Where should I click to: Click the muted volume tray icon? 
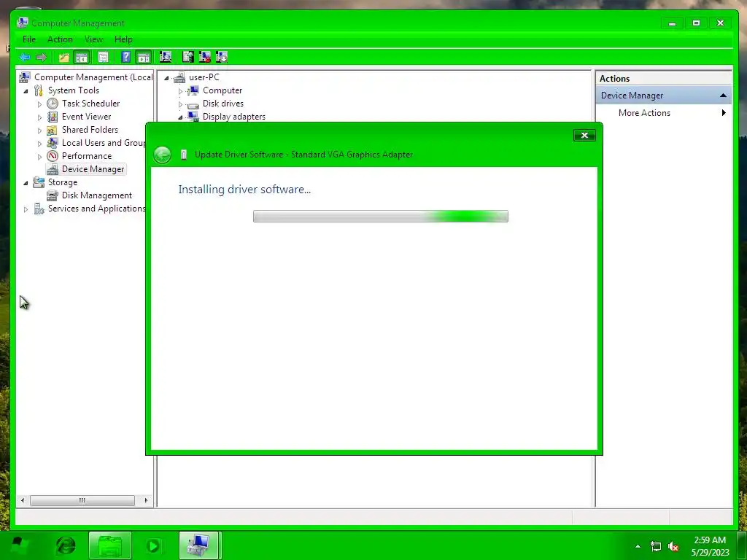[x=673, y=547]
